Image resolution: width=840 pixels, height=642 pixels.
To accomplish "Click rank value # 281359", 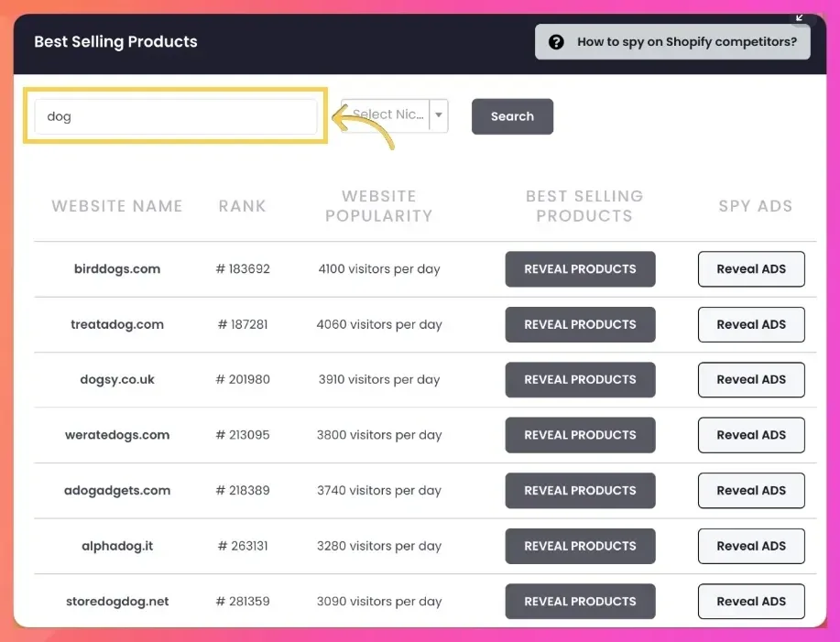I will point(243,602).
